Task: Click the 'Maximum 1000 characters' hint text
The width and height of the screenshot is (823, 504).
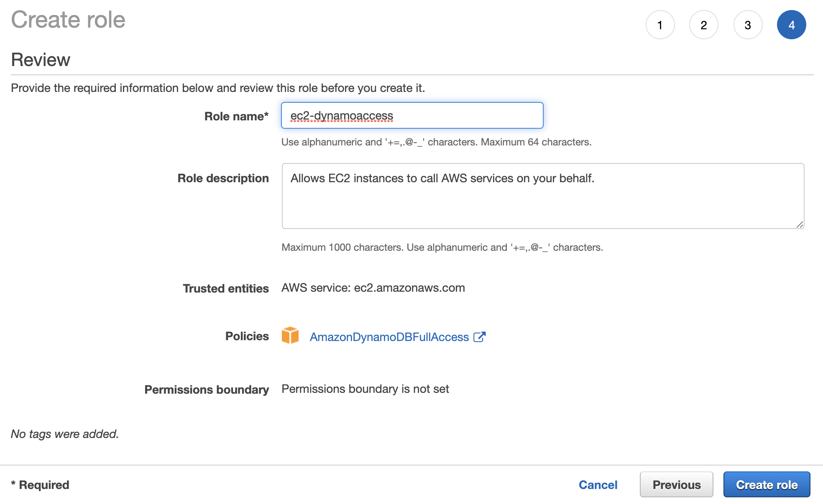Action: (x=442, y=247)
